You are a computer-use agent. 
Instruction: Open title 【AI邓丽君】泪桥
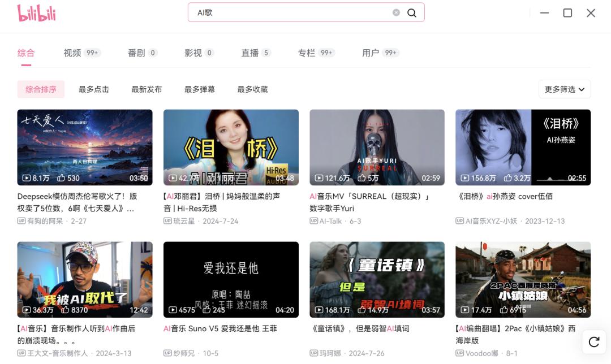point(222,202)
